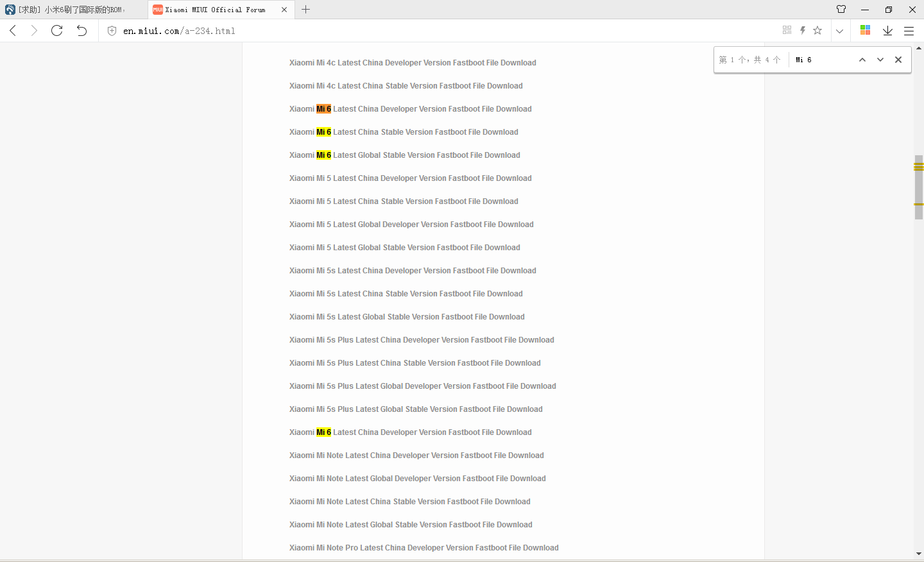Minimize the browser window
This screenshot has height=562, width=924.
(x=865, y=10)
